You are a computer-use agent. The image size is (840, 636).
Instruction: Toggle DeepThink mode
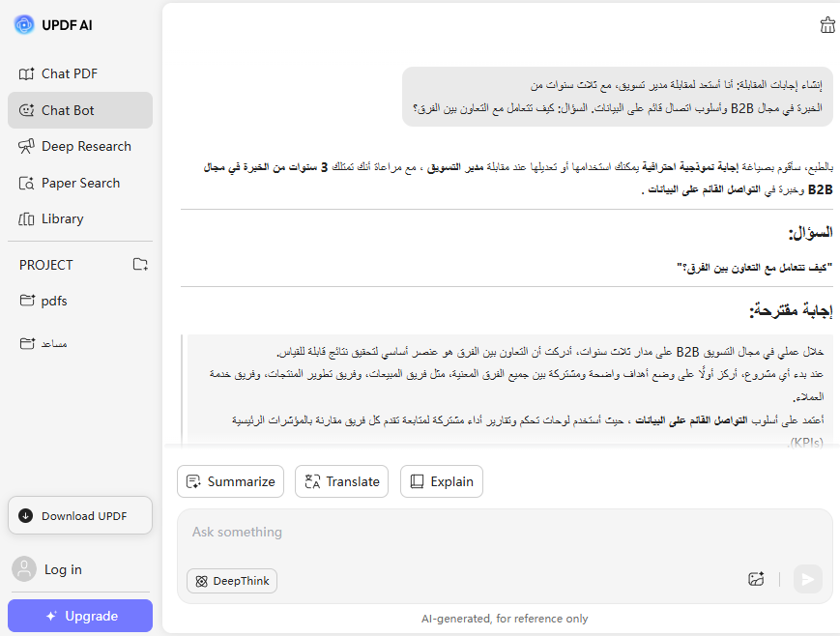point(232,581)
